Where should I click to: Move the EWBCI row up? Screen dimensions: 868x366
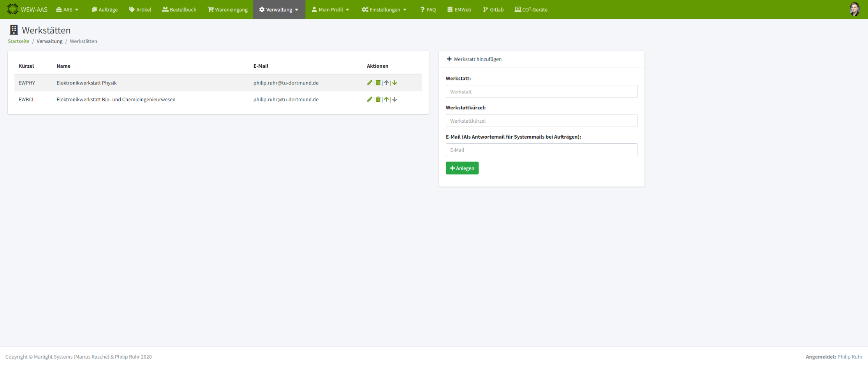point(386,99)
